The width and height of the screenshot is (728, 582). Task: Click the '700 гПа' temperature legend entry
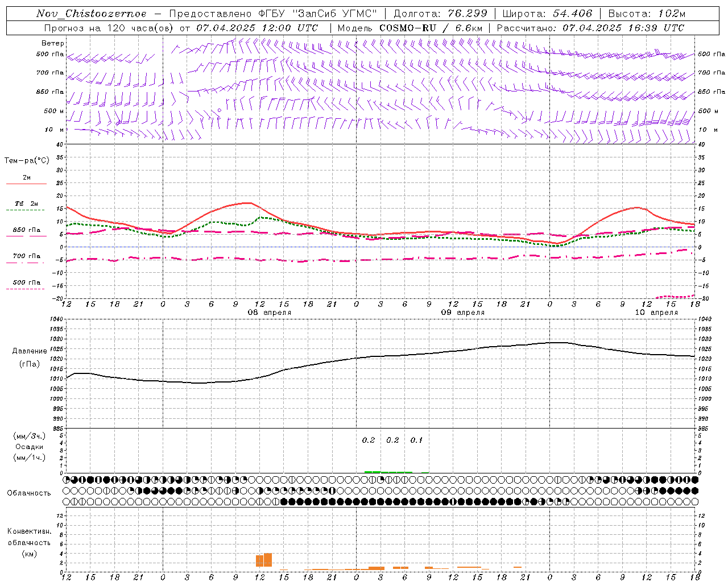27,256
